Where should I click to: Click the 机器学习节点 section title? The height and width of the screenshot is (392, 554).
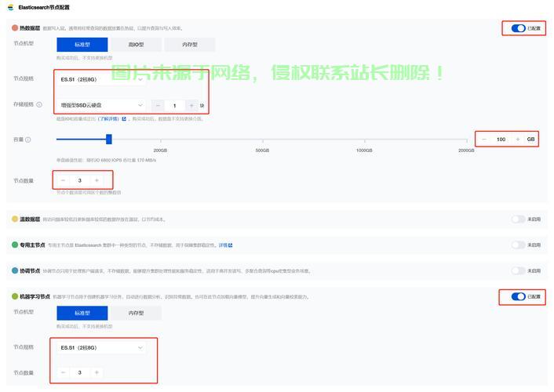pos(35,296)
